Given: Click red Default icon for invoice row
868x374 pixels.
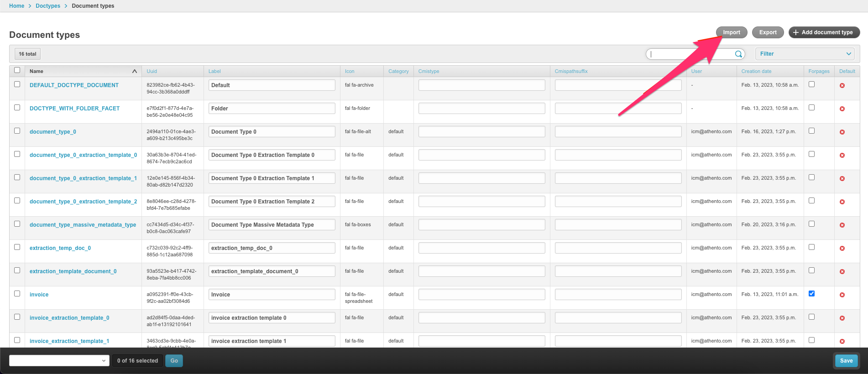Looking at the screenshot, I should coord(842,295).
